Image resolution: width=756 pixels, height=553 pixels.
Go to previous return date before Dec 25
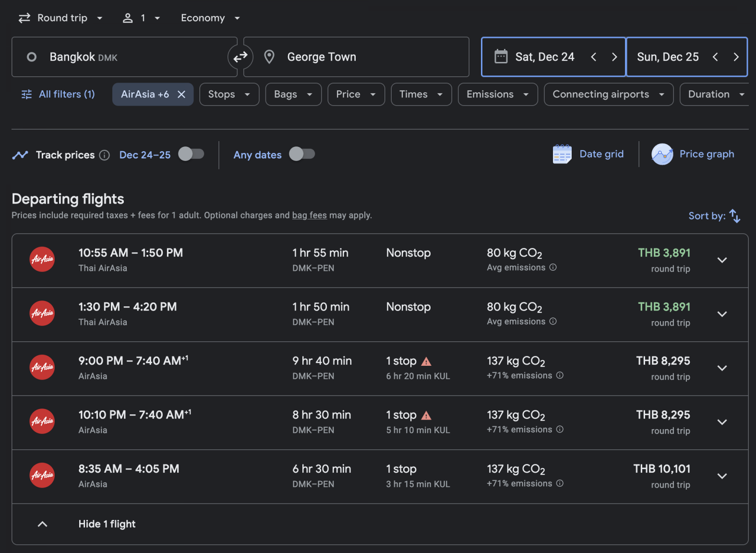715,57
